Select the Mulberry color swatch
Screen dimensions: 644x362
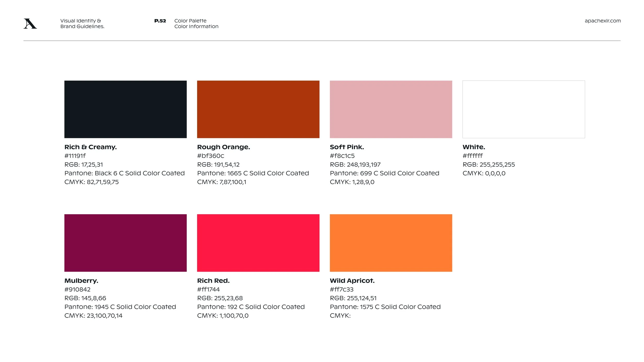point(125,243)
